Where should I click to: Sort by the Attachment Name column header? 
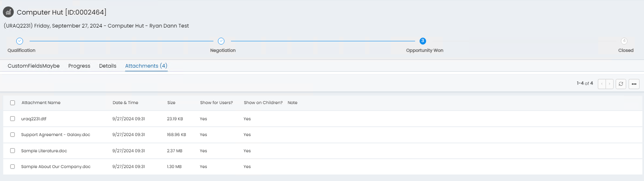coord(41,103)
